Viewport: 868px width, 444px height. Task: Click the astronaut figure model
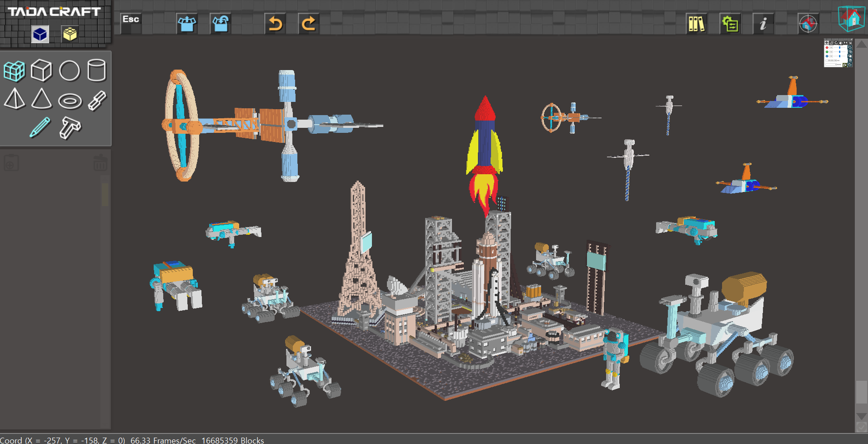(615, 359)
